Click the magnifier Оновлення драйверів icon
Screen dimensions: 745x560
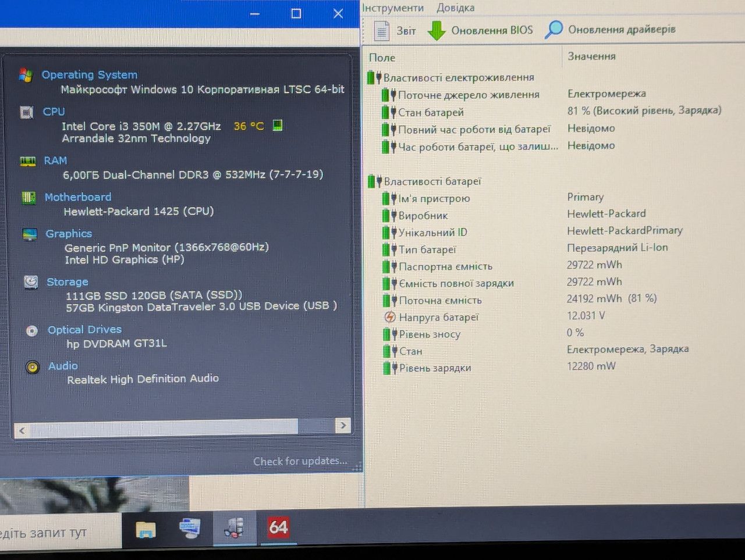point(554,29)
